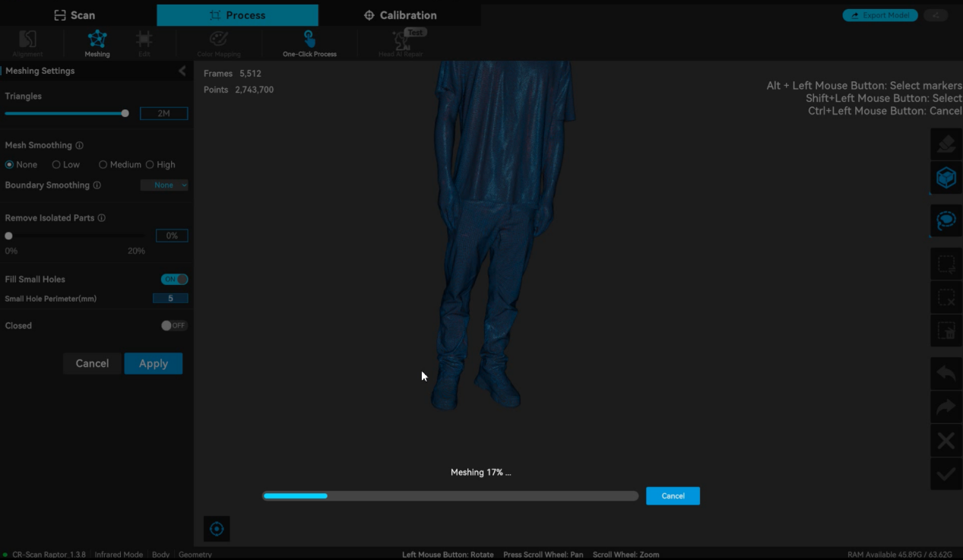963x560 pixels.
Task: Click the 3D cube view icon
Action: 946,178
